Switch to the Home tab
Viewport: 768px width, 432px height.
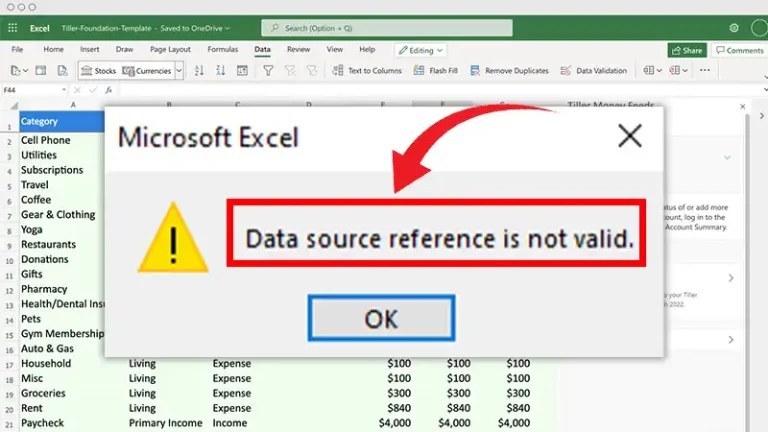tap(53, 49)
